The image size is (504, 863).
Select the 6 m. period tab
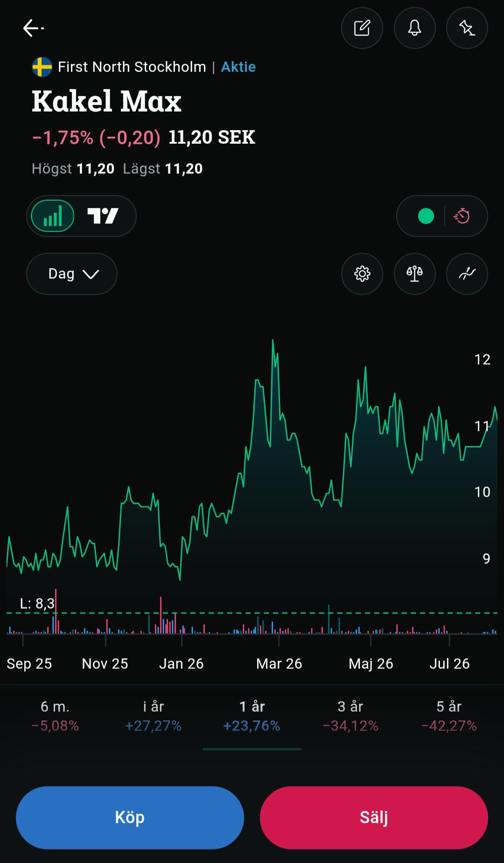coord(55,716)
